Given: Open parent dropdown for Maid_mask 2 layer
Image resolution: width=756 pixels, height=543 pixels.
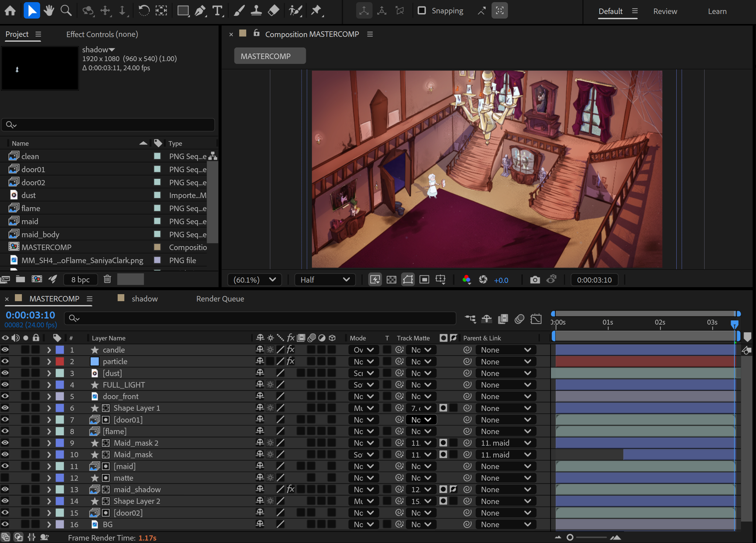Looking at the screenshot, I should 506,443.
